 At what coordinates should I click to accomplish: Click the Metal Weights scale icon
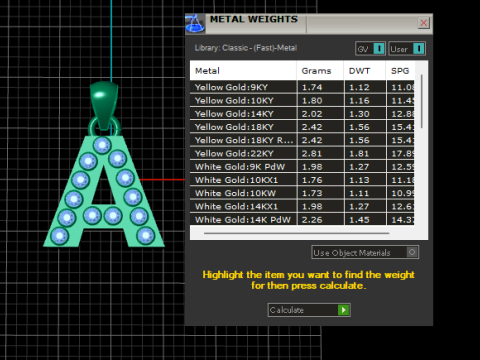pyautogui.click(x=195, y=24)
